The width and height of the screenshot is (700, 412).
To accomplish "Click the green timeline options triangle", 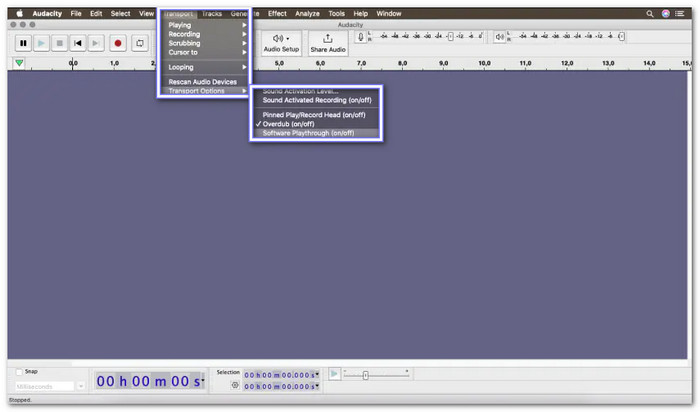I will pos(19,63).
